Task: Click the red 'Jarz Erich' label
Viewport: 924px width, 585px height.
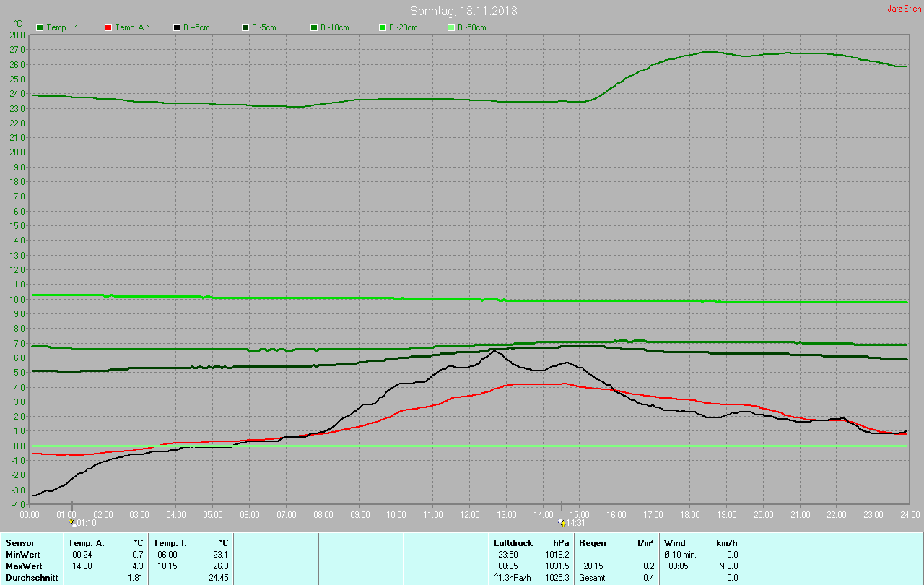Action: click(x=904, y=9)
